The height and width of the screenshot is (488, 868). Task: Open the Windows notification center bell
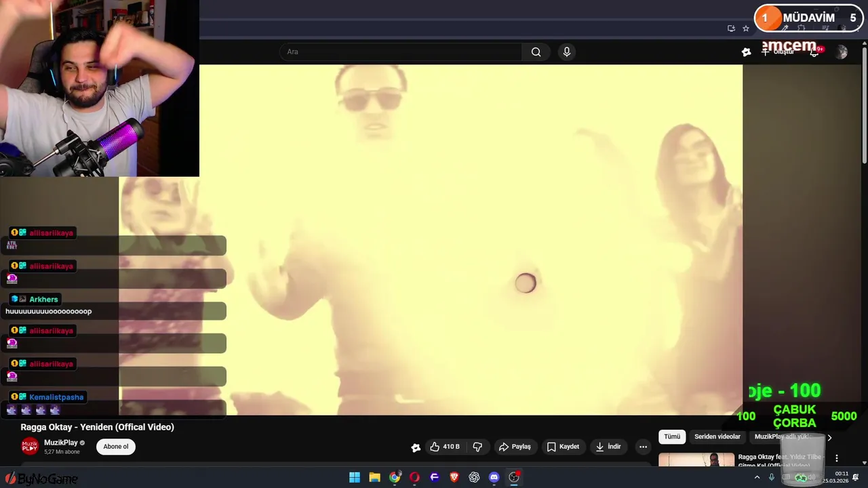[x=856, y=477]
